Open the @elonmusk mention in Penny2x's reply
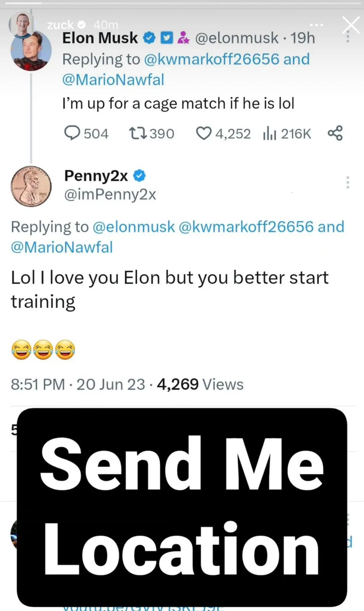 point(133,226)
